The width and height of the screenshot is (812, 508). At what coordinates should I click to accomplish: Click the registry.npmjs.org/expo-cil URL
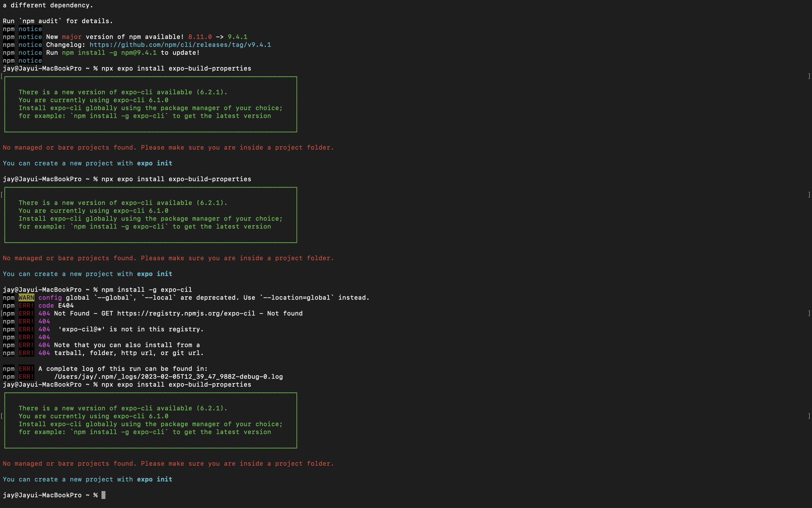point(186,314)
